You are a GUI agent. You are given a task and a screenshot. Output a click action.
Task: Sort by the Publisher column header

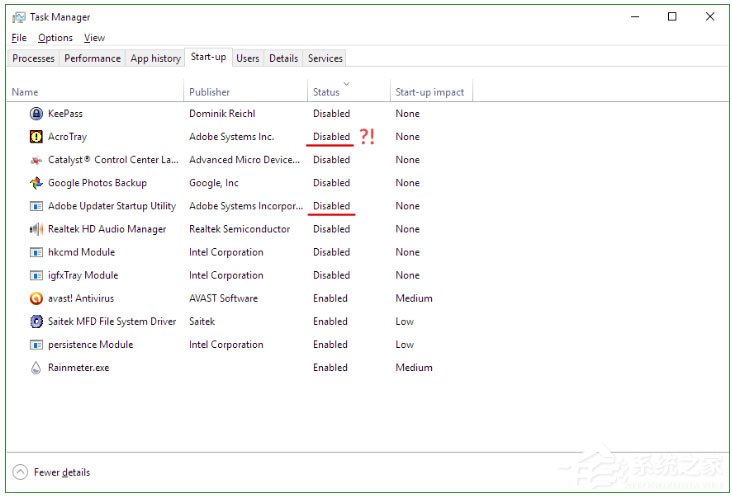(x=246, y=92)
